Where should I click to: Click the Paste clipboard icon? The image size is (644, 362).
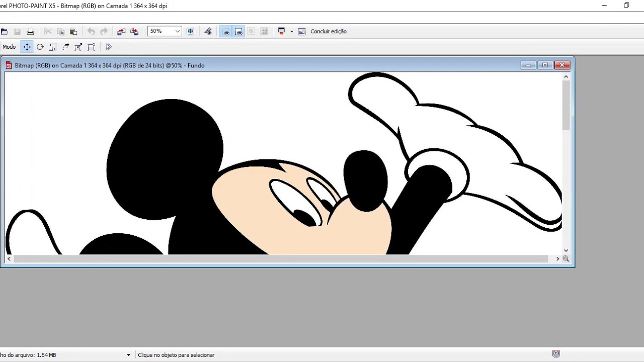(x=73, y=31)
